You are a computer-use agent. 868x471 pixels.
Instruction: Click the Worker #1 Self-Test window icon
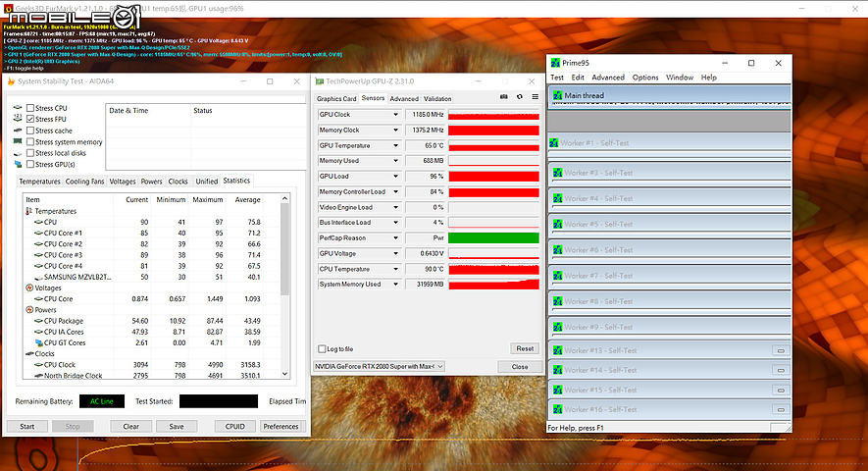[553, 143]
